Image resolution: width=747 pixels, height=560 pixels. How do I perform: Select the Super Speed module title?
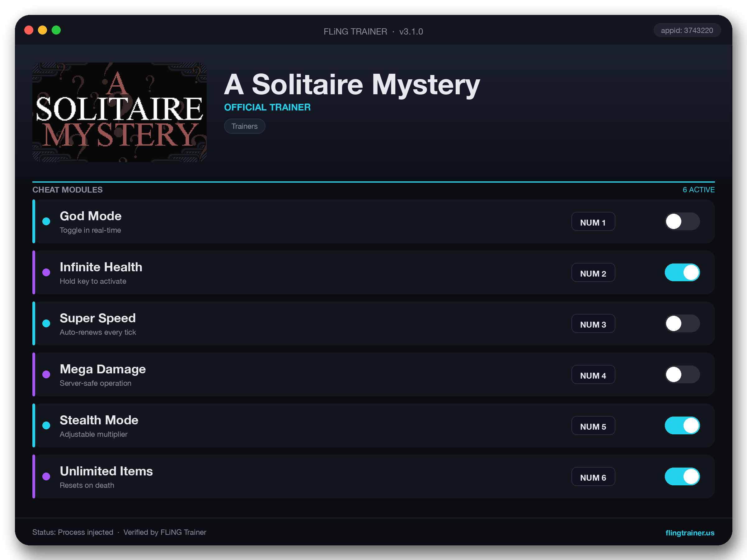click(98, 318)
